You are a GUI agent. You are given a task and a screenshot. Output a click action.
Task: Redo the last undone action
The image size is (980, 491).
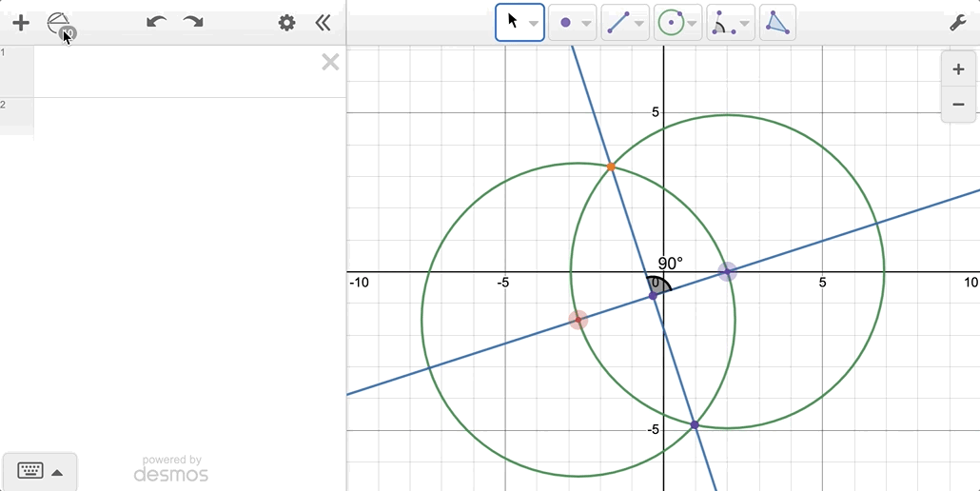click(193, 22)
